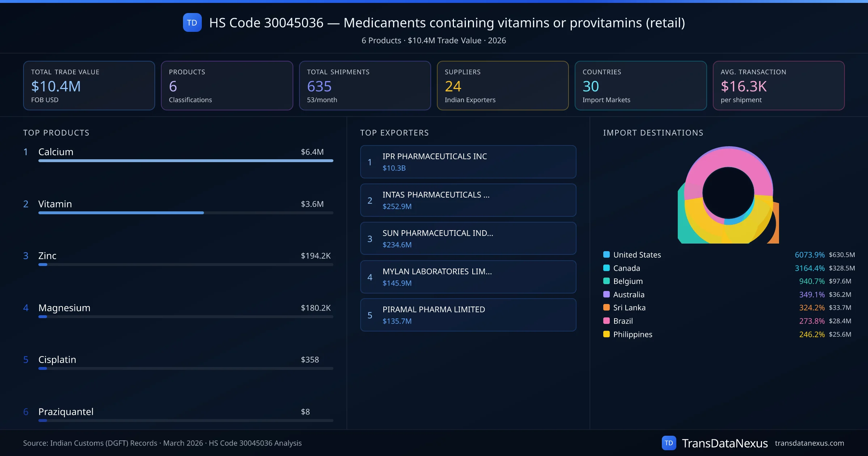Click the Mylan Laboratories exporter card
The image size is (868, 456).
click(468, 277)
